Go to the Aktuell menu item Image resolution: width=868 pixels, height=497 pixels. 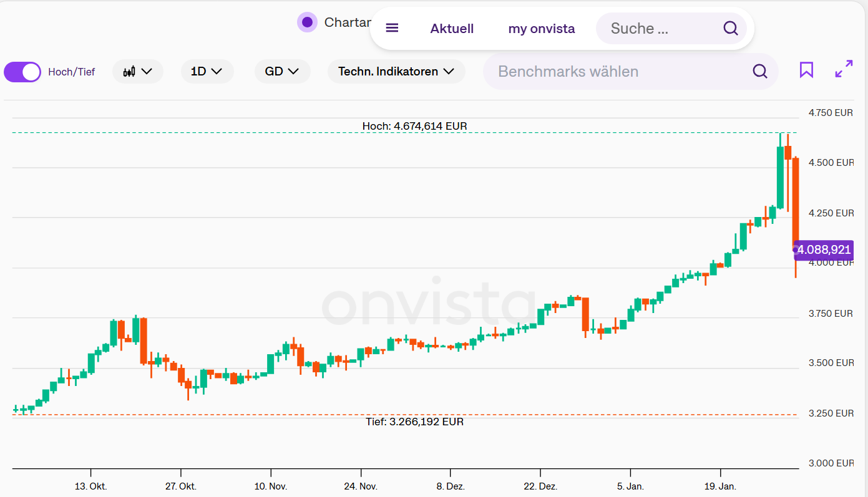click(452, 29)
